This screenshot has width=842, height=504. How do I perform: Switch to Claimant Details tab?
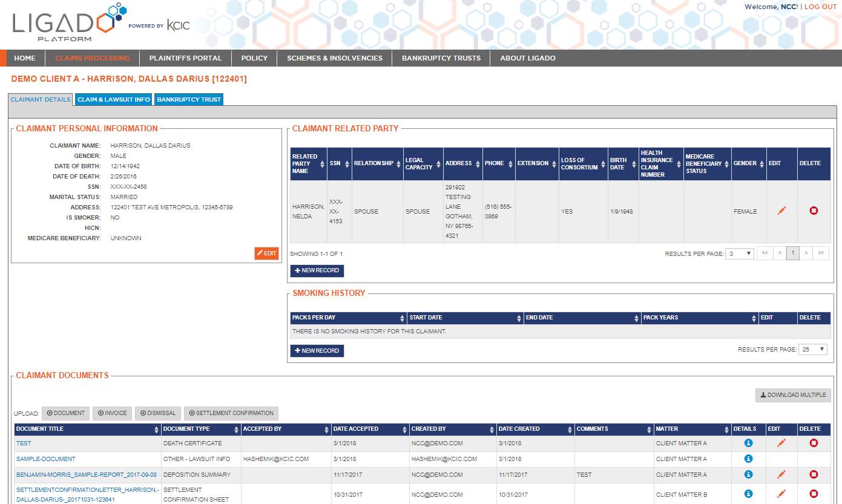pyautogui.click(x=41, y=99)
